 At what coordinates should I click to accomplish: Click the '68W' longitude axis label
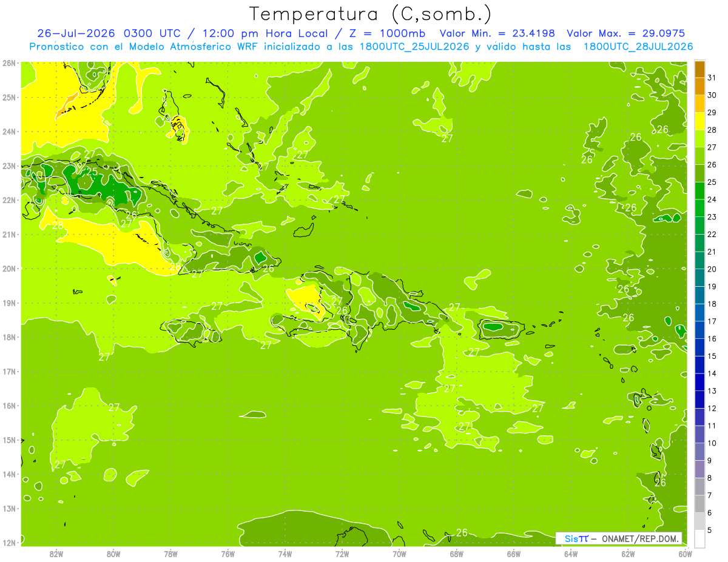point(456,554)
